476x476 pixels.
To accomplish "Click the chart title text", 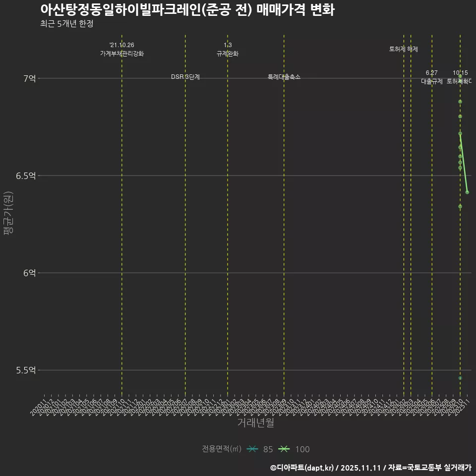I will coord(188,8).
